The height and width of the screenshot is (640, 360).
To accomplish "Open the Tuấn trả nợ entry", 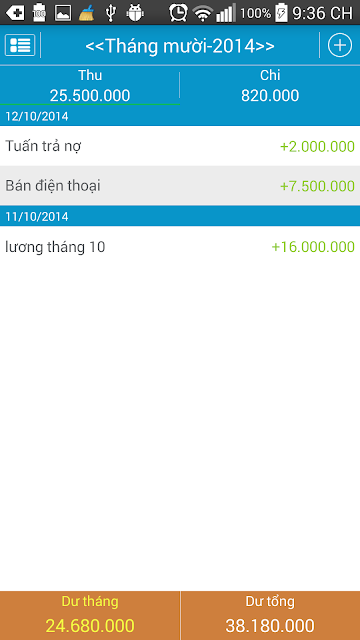I will (180, 146).
